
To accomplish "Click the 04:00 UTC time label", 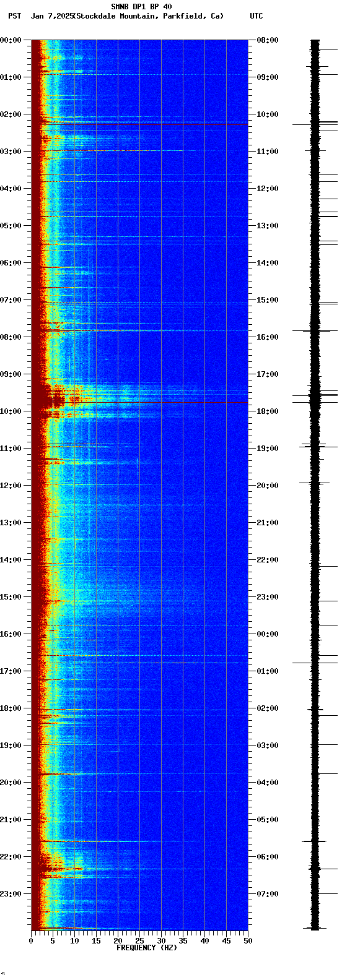I will click(268, 783).
